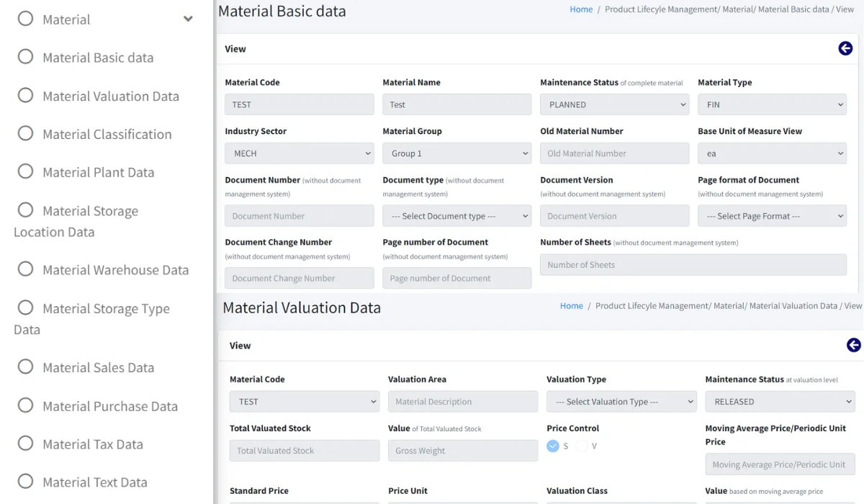This screenshot has height=504, width=864.
Task: Open the Select Valuation Type dropdown
Action: click(x=621, y=401)
